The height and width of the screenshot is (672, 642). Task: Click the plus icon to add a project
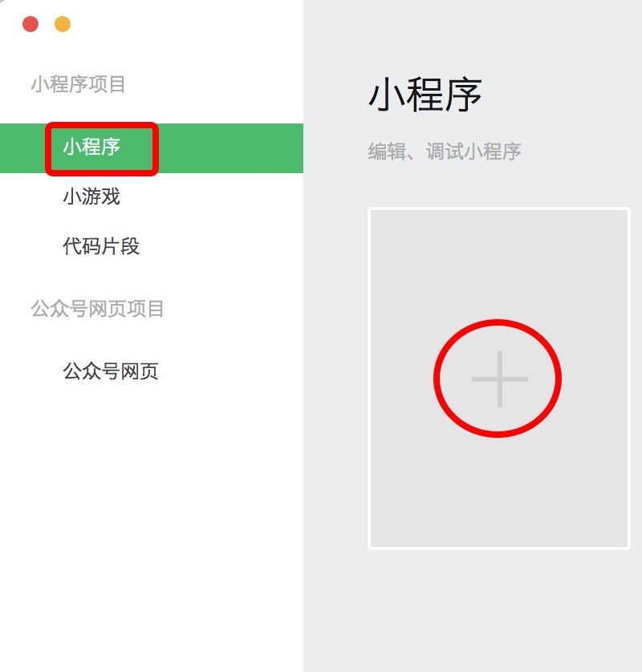click(500, 379)
